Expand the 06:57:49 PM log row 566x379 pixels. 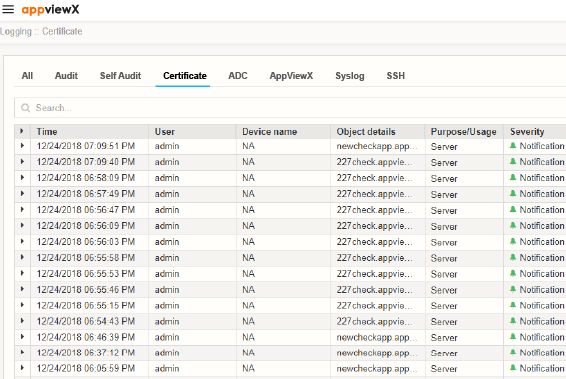click(x=22, y=193)
